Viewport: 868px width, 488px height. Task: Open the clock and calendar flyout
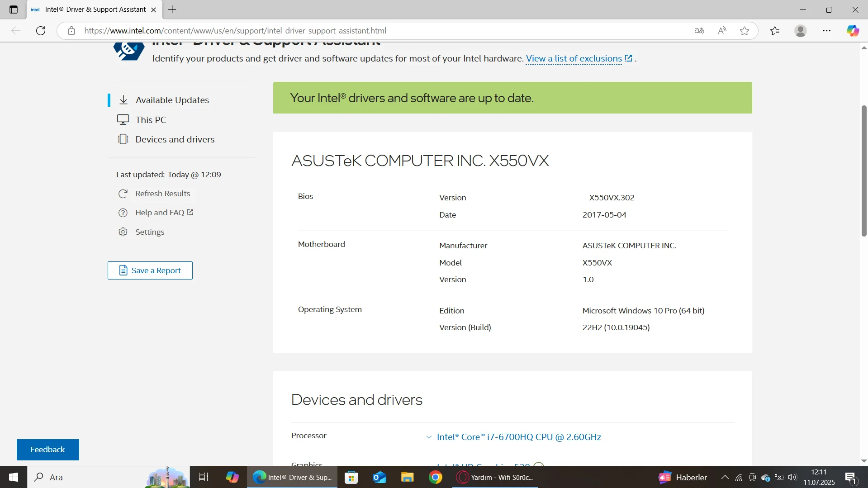click(x=819, y=477)
